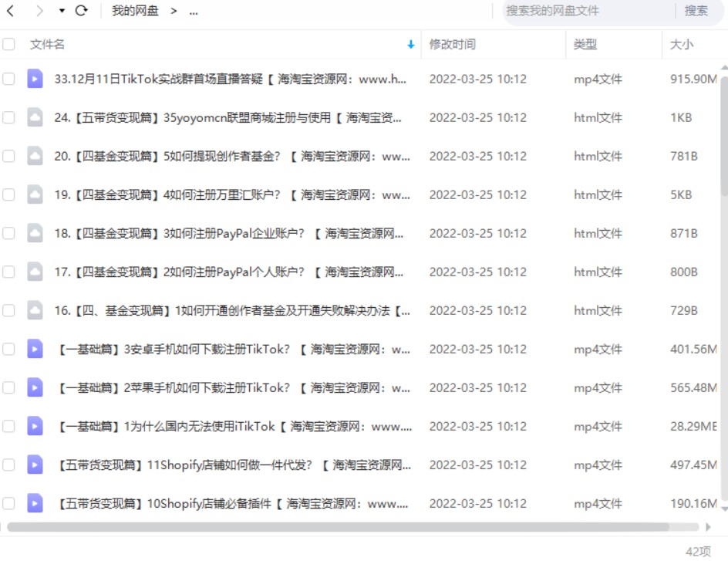Click video icon of 11Shopify店铺 file

tap(35, 464)
